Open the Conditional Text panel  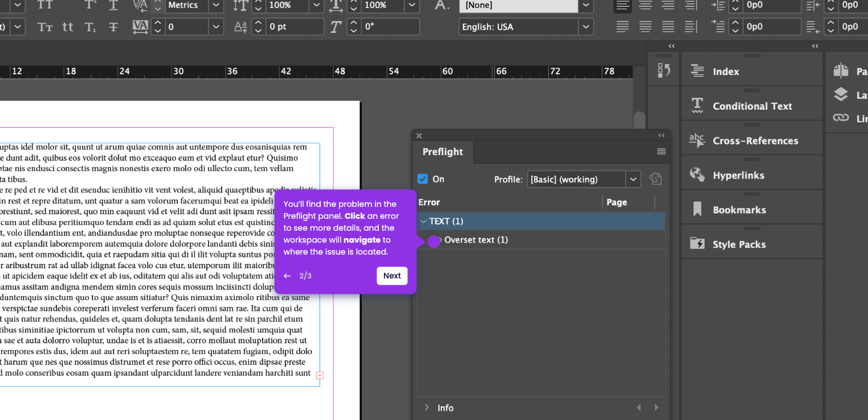click(x=751, y=106)
